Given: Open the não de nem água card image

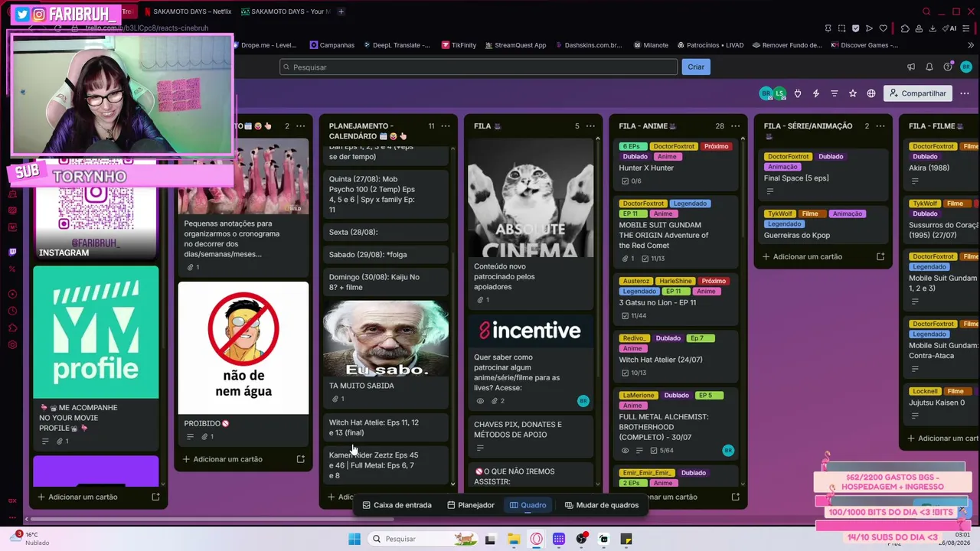Looking at the screenshot, I should tap(243, 348).
